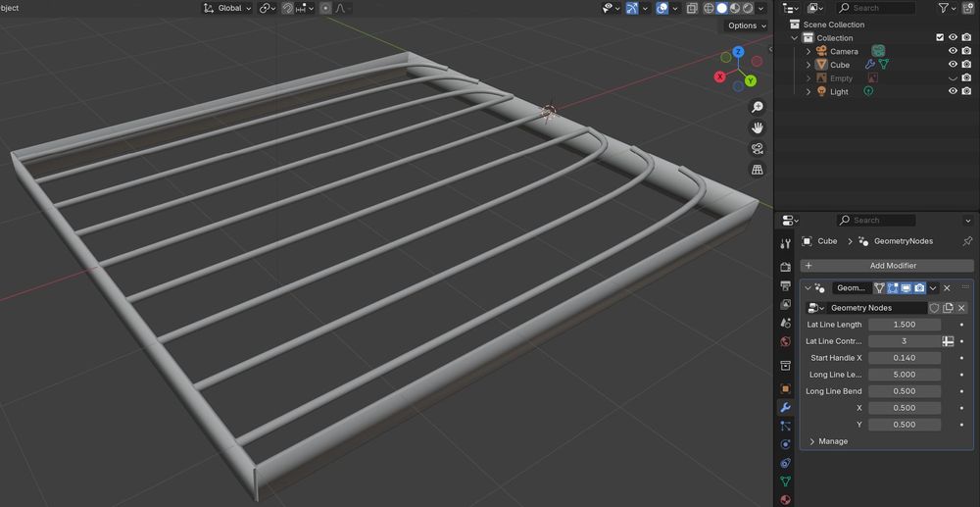Screen dimensions: 980x507
Task: Toggle the camera view button
Action: [757, 149]
